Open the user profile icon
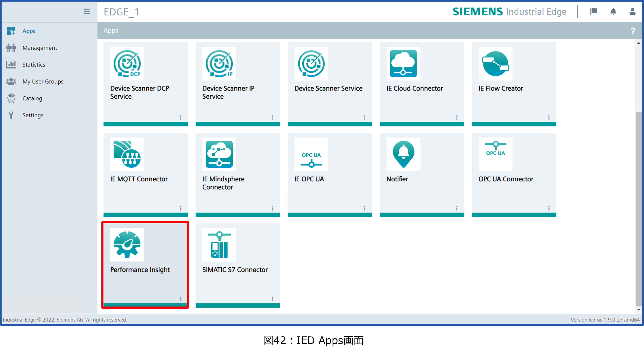The width and height of the screenshot is (644, 354). 632,11
